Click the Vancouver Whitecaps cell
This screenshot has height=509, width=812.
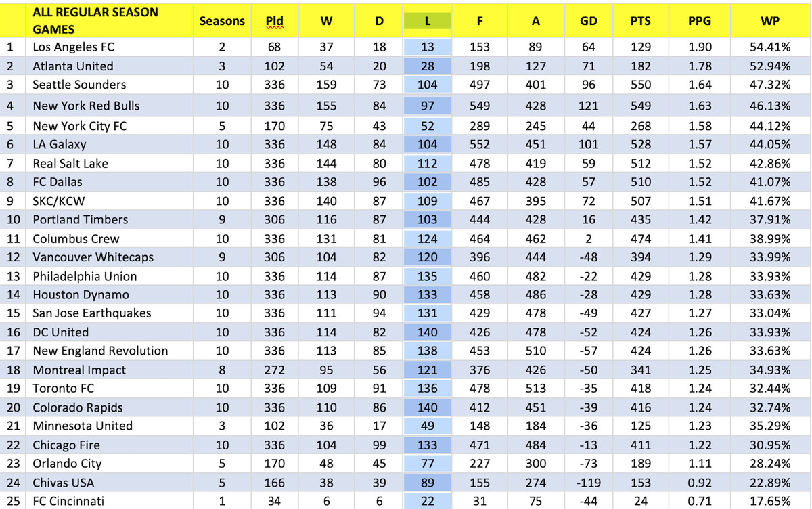pyautogui.click(x=93, y=257)
